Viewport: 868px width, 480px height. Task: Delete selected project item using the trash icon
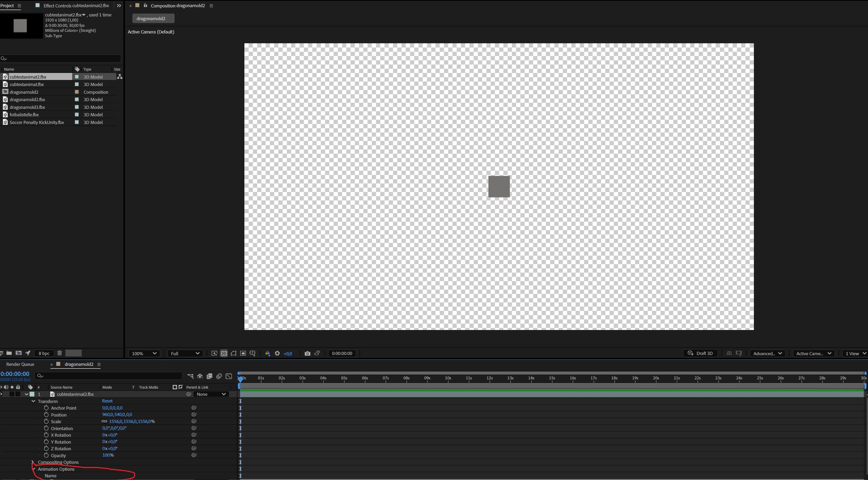pos(59,353)
